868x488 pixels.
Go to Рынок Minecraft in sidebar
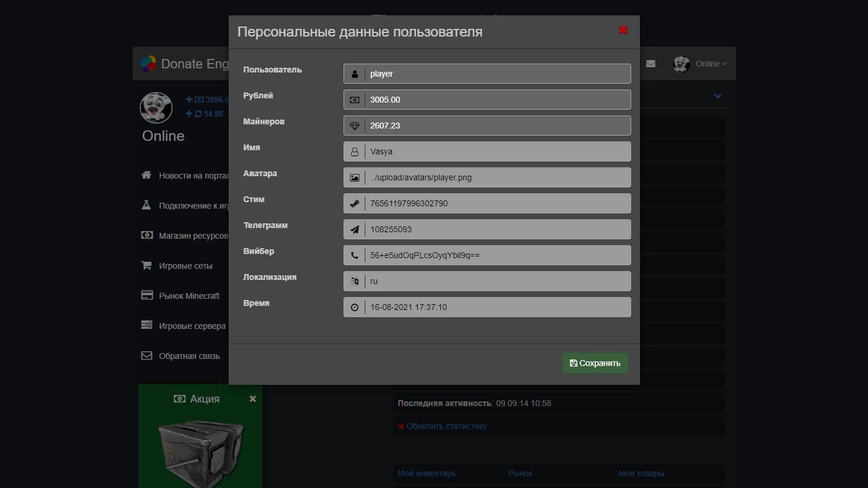(189, 296)
